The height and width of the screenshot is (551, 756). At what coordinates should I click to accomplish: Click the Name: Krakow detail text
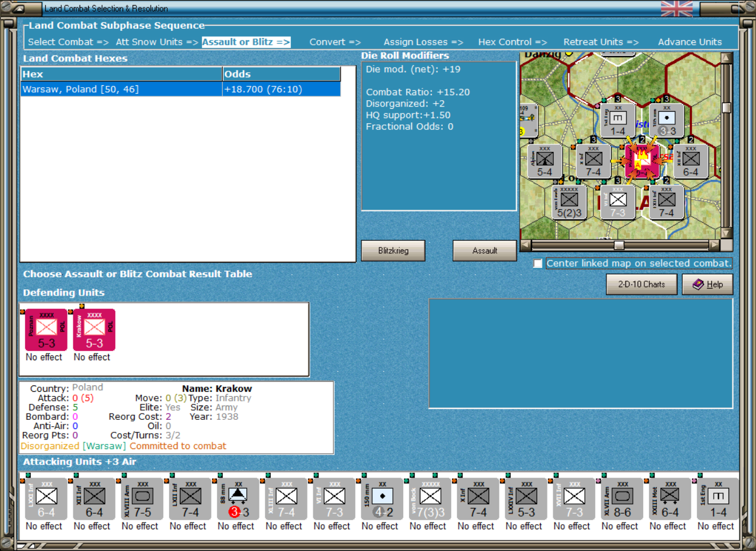pyautogui.click(x=217, y=388)
